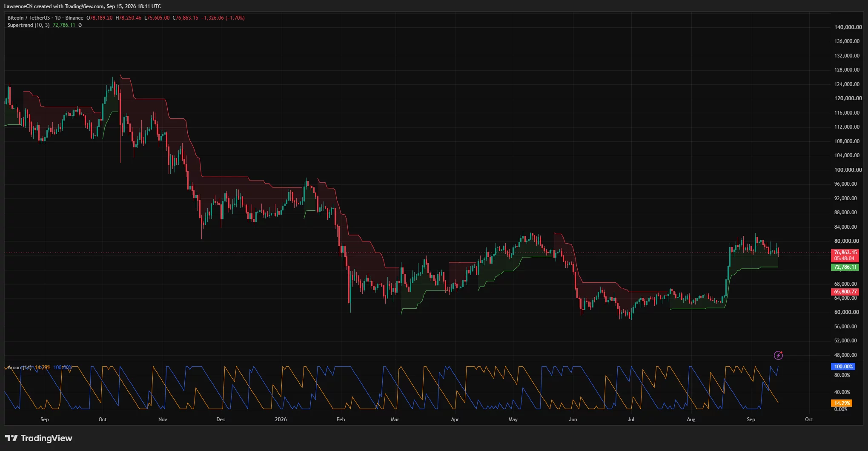Click the orange 14.29% Aroon axis label

click(x=842, y=403)
